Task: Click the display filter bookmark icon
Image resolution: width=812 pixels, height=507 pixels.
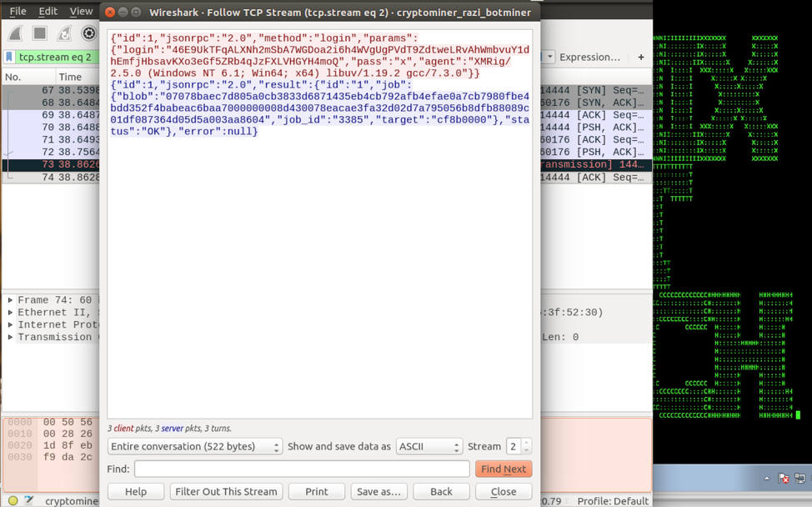Action: click(9, 58)
